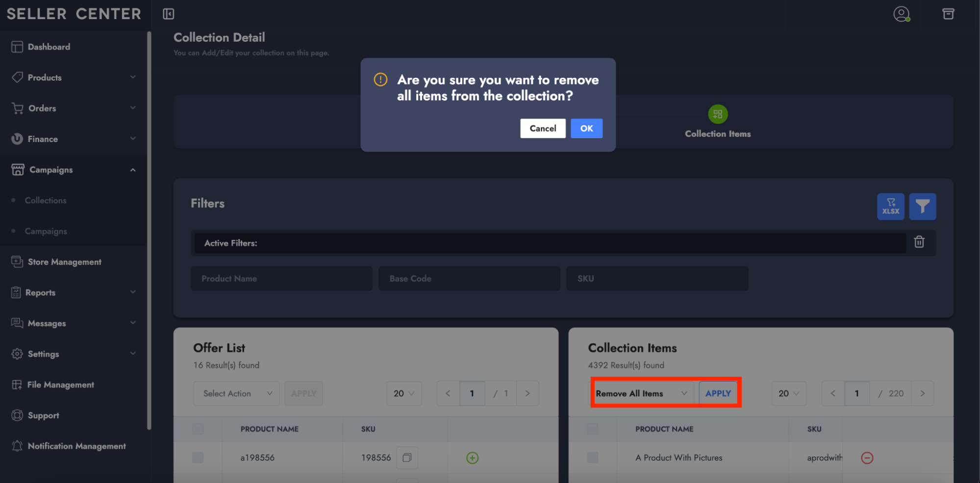The width and height of the screenshot is (980, 483).
Task: Click the archive box icon in header
Action: click(x=948, y=14)
